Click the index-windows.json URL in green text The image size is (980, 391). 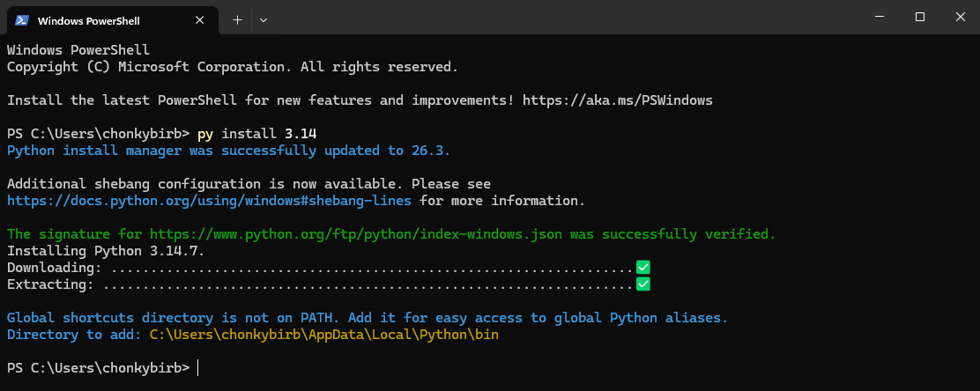[x=356, y=235]
